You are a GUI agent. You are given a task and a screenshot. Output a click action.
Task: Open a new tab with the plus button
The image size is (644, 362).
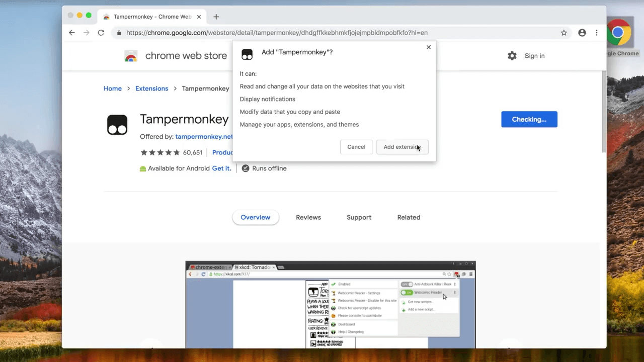(216, 17)
